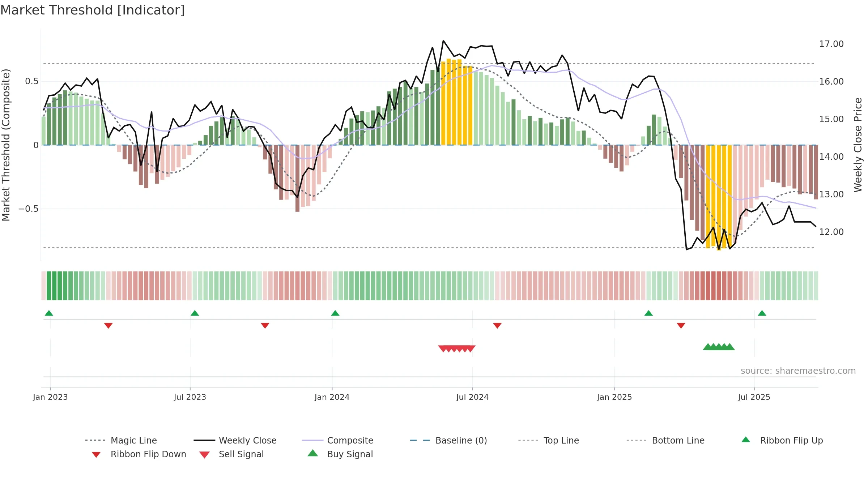
Task: Click the buy signal cluster before Jul 2025
Action: point(719,347)
